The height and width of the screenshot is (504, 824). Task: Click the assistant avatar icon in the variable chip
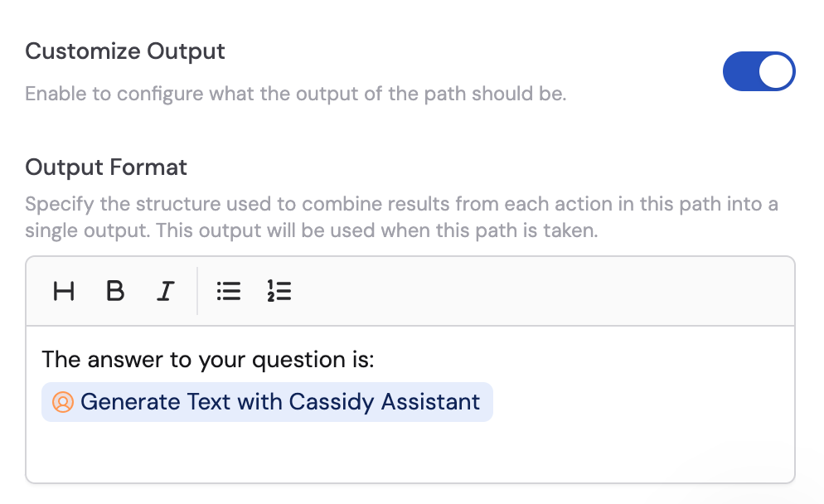(x=61, y=402)
